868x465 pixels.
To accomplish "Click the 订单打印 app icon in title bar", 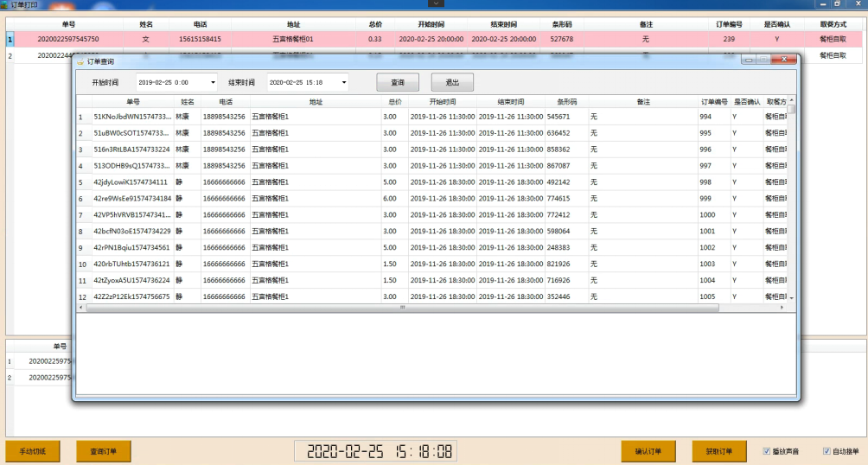I will (x=4, y=4).
